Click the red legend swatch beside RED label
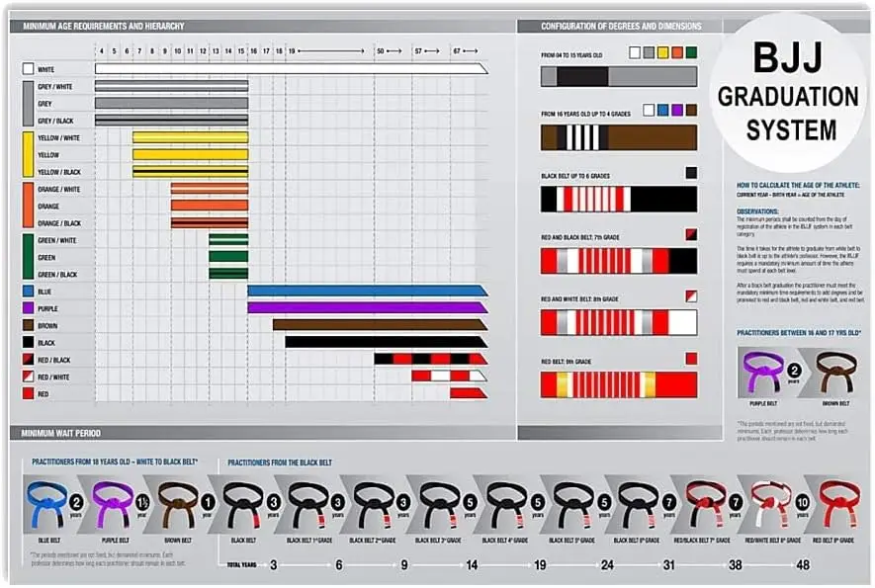 coord(28,393)
